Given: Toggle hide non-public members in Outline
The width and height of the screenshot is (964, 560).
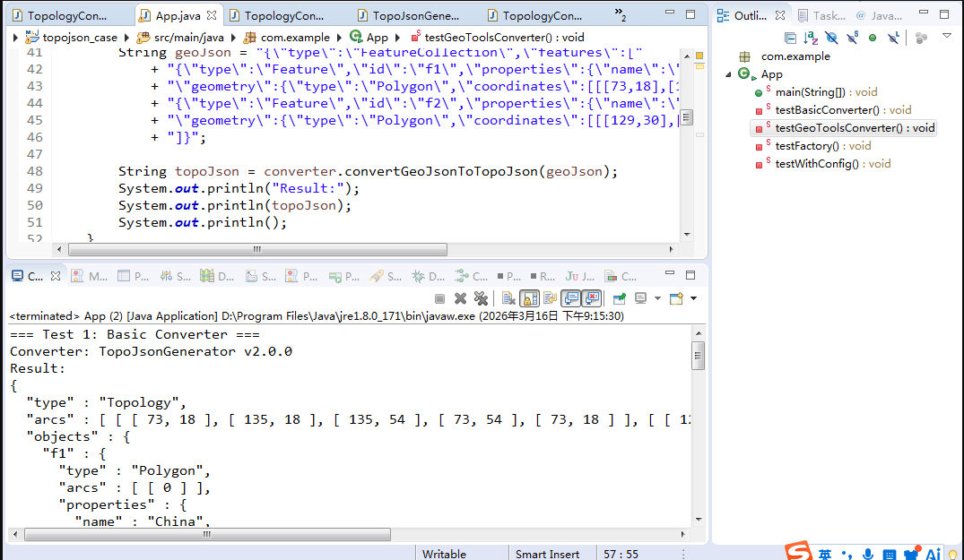Looking at the screenshot, I should (873, 38).
